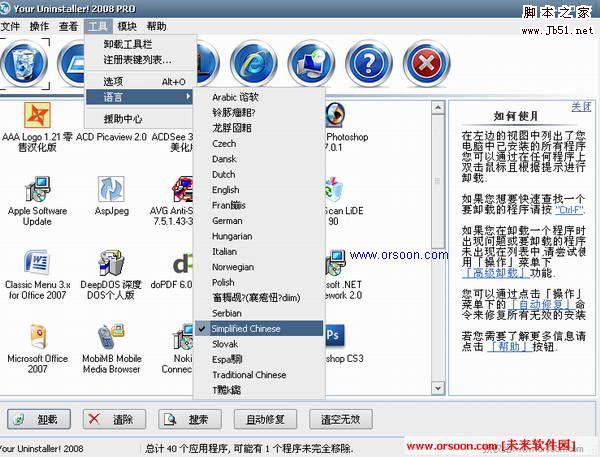Select the AspJpeg program icon

click(x=111, y=189)
